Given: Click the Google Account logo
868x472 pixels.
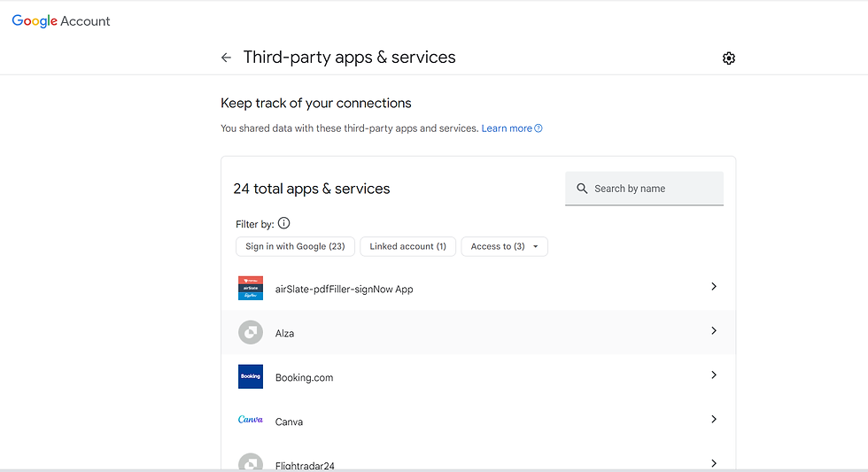Looking at the screenshot, I should tap(61, 21).
